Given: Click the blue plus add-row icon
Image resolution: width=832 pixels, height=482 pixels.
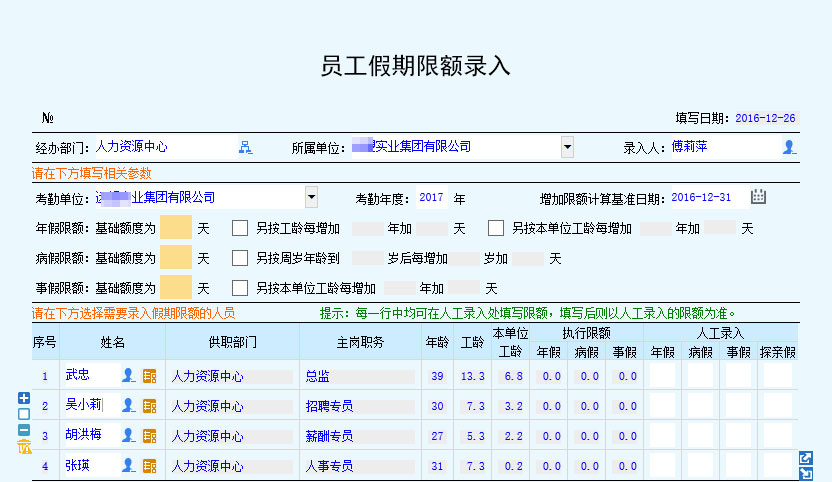Looking at the screenshot, I should pos(24,398).
